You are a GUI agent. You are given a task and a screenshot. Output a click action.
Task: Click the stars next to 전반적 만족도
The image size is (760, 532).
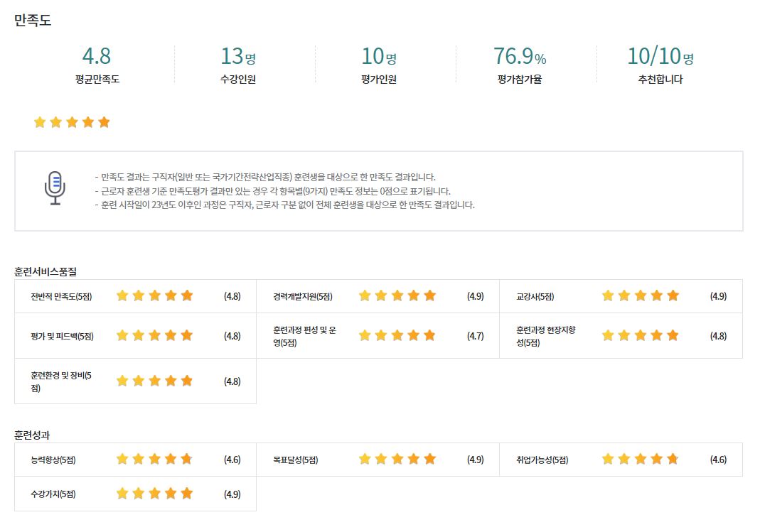point(154,296)
